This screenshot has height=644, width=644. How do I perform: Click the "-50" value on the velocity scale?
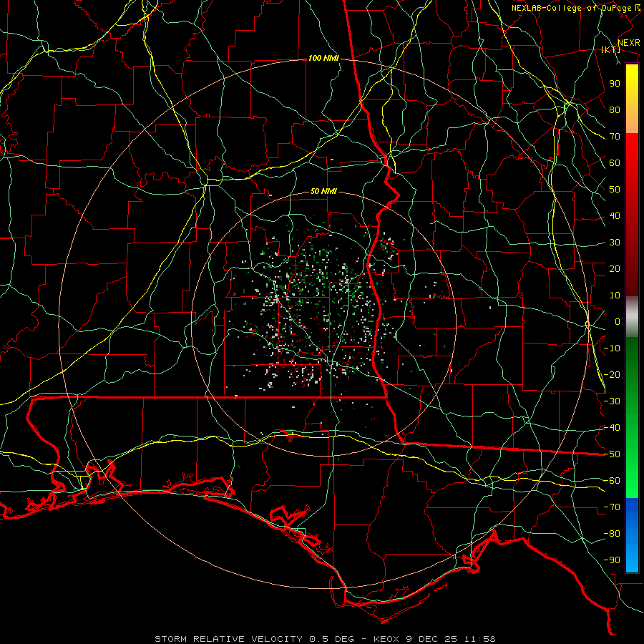(612, 454)
